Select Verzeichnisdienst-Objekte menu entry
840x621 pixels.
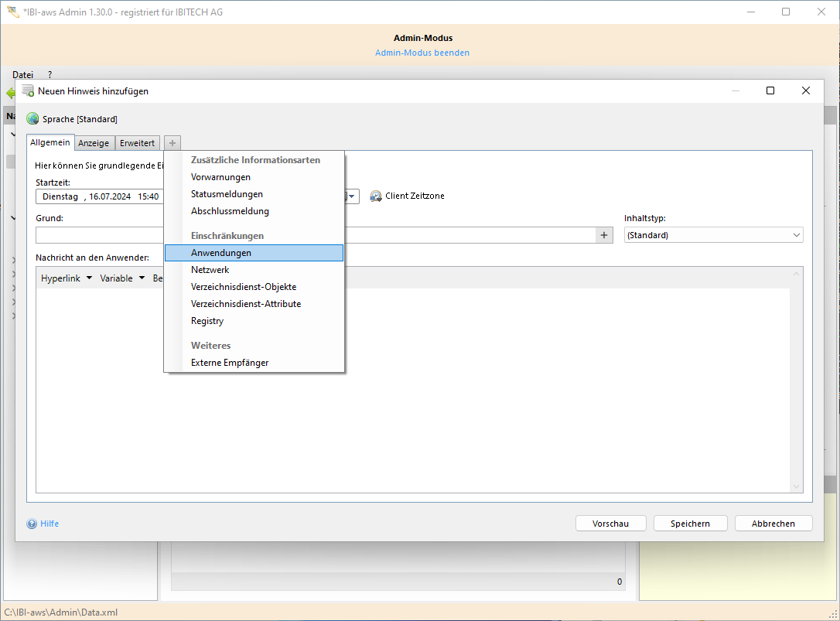244,287
